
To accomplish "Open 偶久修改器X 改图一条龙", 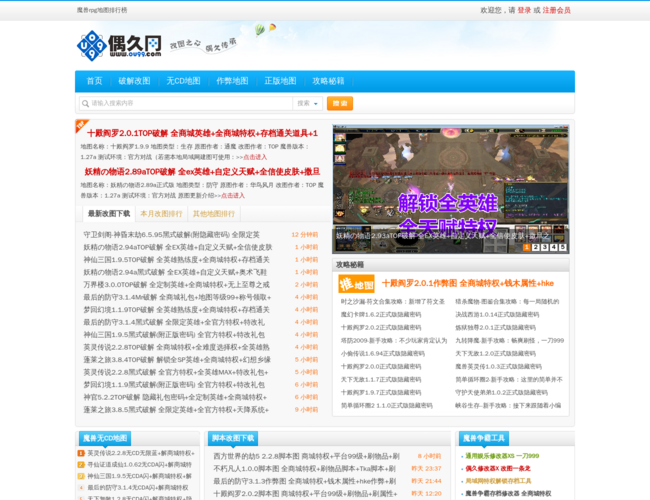I will click(498, 468).
